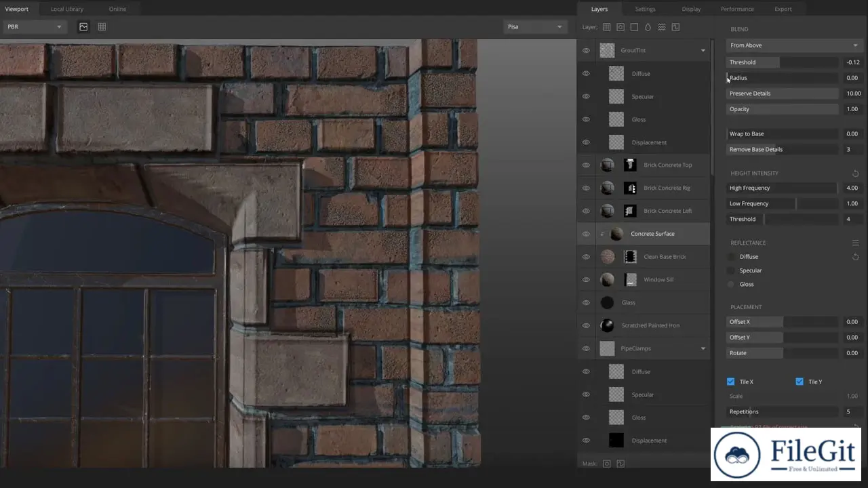Click the Scratched Painted Iron material sphere
The width and height of the screenshot is (868, 488).
click(x=608, y=325)
